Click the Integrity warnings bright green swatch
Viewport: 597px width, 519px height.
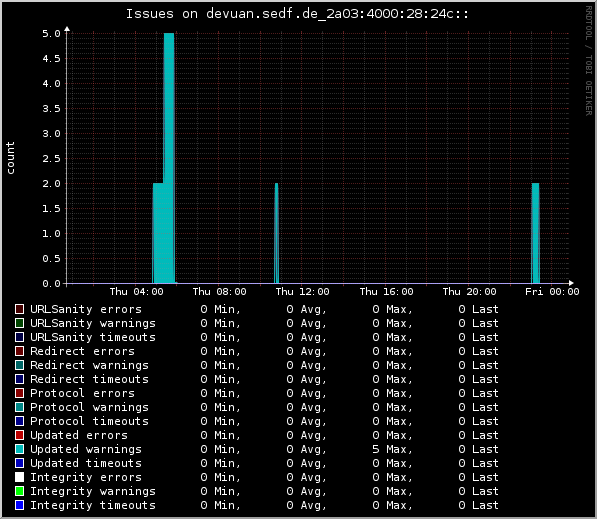click(19, 491)
